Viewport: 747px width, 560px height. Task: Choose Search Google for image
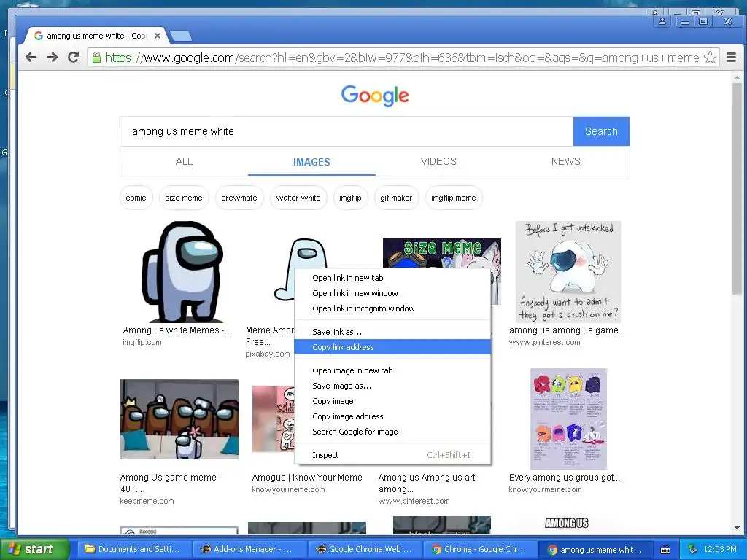click(x=392, y=431)
